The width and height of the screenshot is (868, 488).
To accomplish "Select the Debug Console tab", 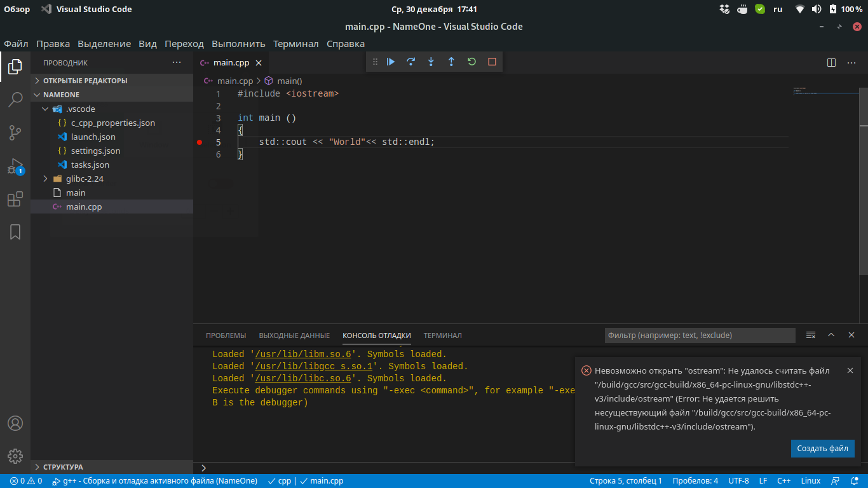I will (377, 335).
